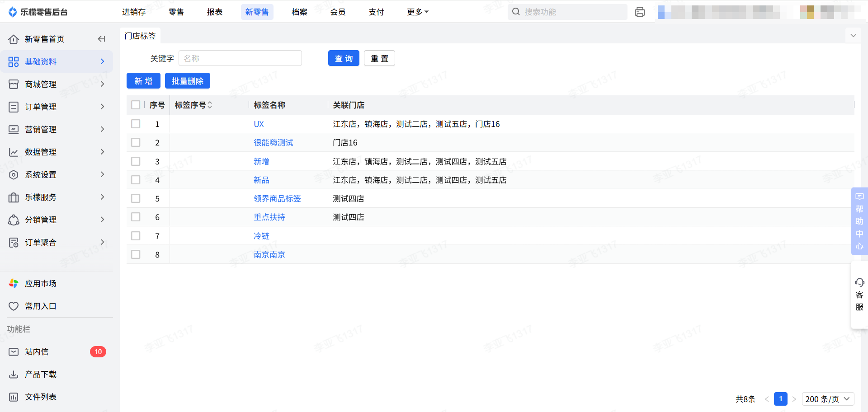Click the 站内信 envelope icon

tap(14, 352)
